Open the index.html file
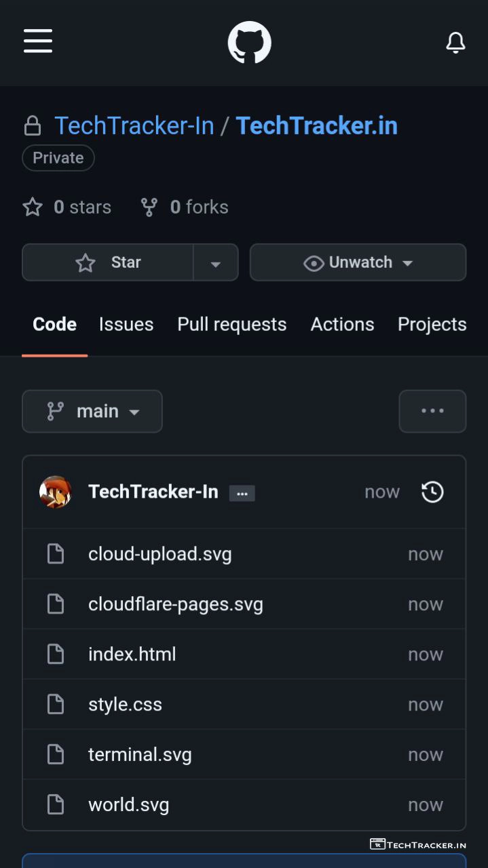 tap(132, 654)
